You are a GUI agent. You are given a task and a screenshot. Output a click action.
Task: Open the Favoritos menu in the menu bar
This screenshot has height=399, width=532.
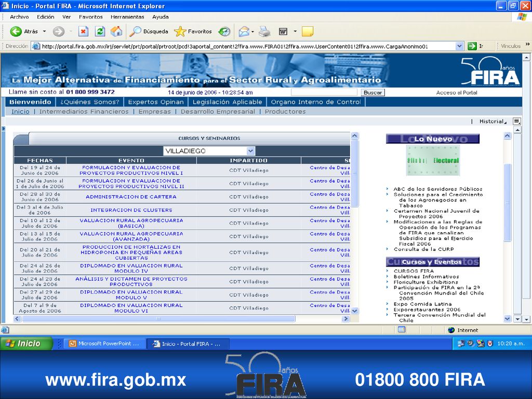pos(90,17)
